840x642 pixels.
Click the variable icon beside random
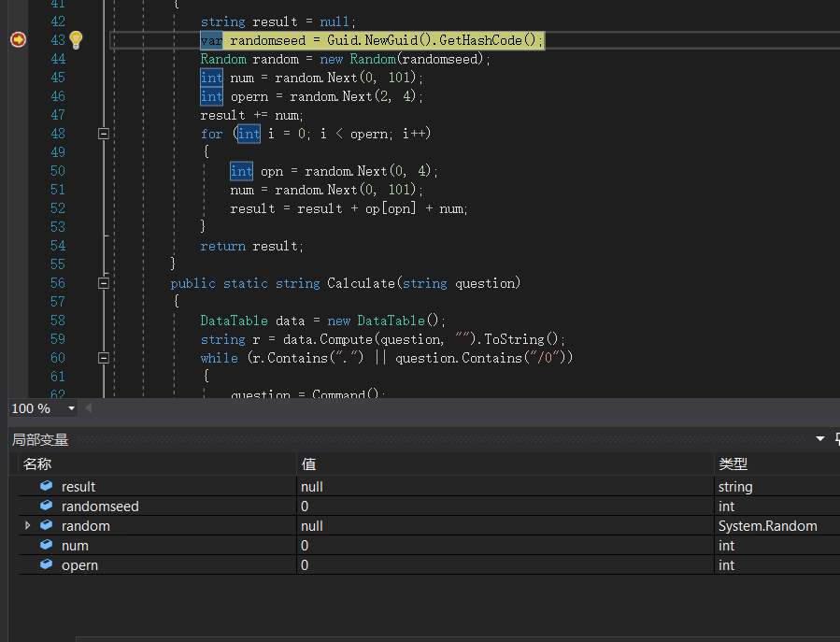coord(46,525)
